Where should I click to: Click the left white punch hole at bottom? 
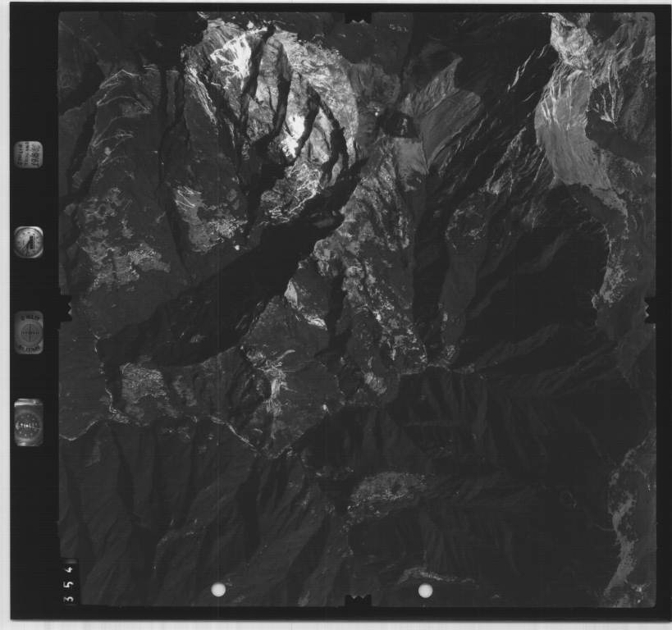pyautogui.click(x=218, y=589)
